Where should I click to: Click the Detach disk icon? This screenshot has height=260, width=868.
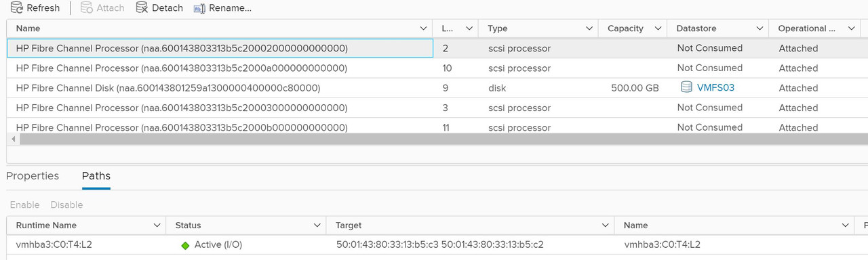pos(141,8)
